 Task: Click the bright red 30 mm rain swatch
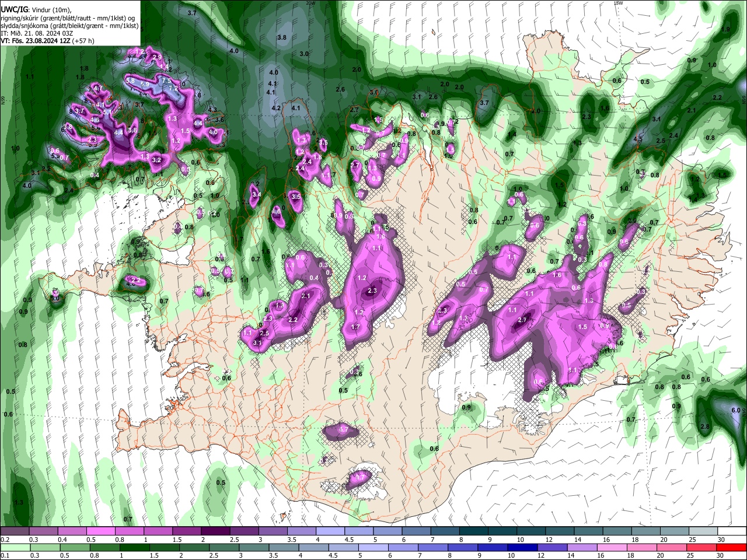(x=732, y=547)
